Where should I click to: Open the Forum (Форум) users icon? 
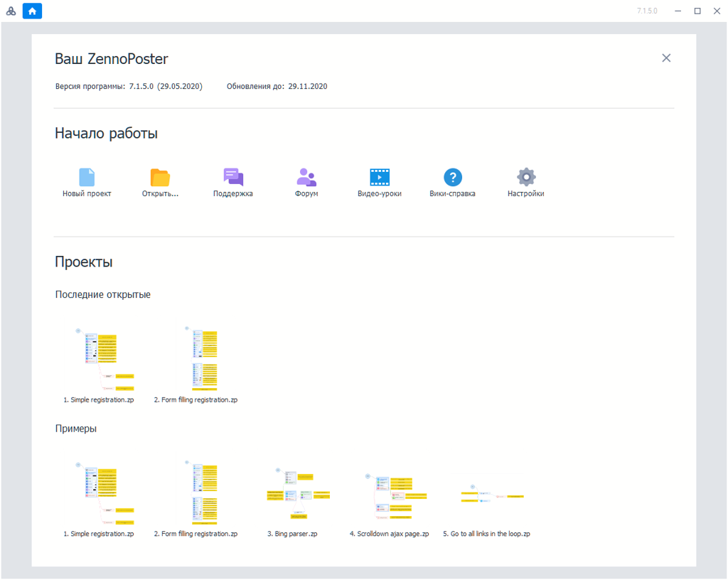point(306,178)
